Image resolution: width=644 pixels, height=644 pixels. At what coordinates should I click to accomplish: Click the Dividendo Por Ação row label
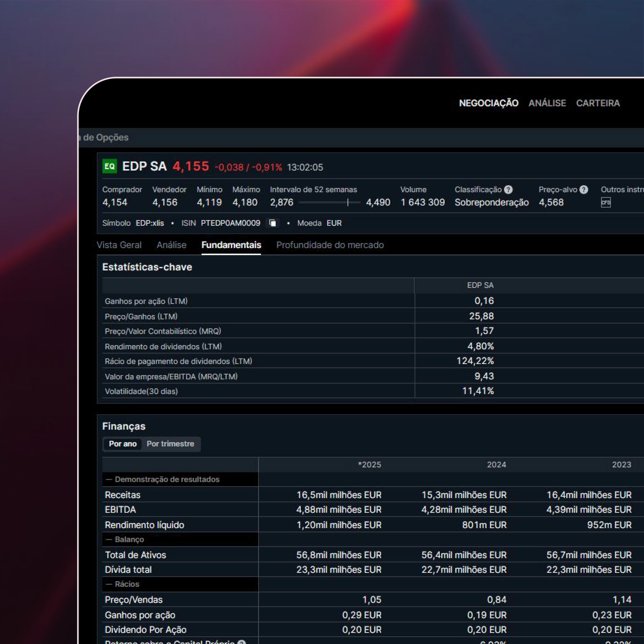click(x=146, y=630)
